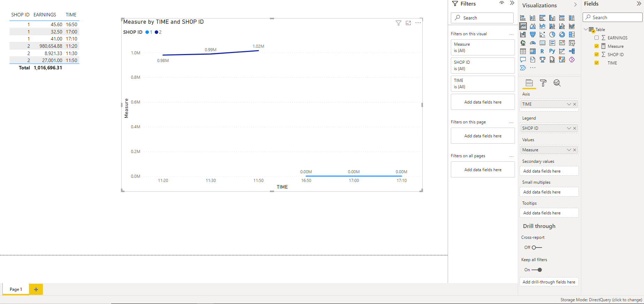Select the Donut chart visual
The image size is (644, 304).
pyautogui.click(x=562, y=35)
